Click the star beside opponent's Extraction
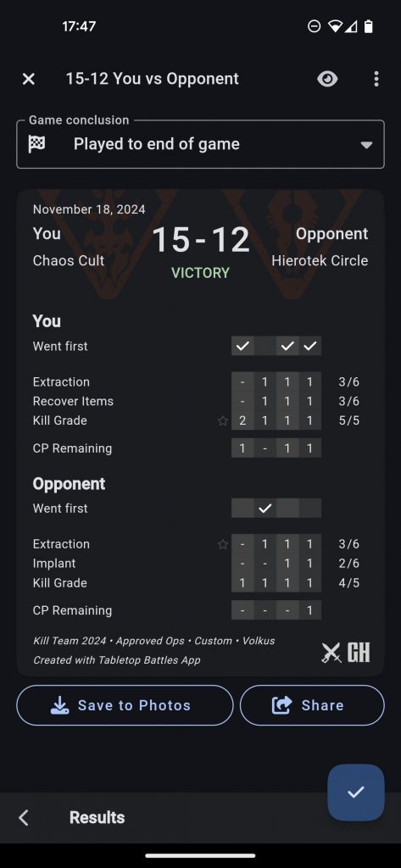 tap(223, 545)
